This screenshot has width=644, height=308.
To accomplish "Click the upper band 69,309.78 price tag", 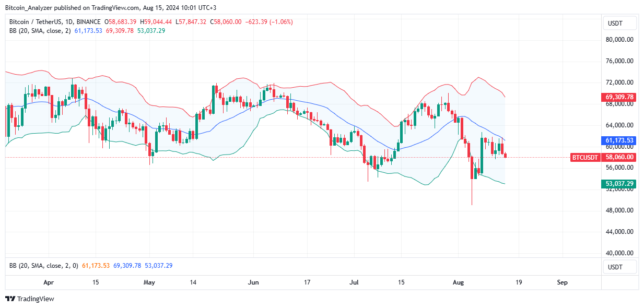I will pos(619,97).
